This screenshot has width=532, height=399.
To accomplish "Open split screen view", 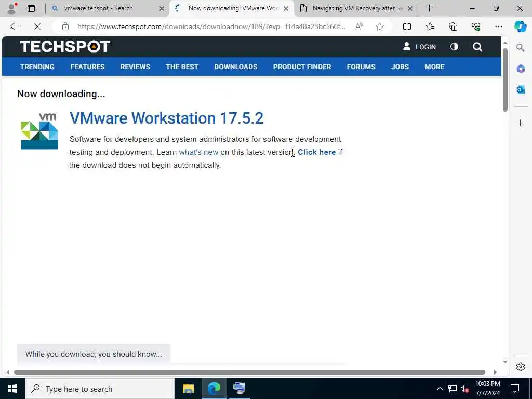I will coord(407,26).
